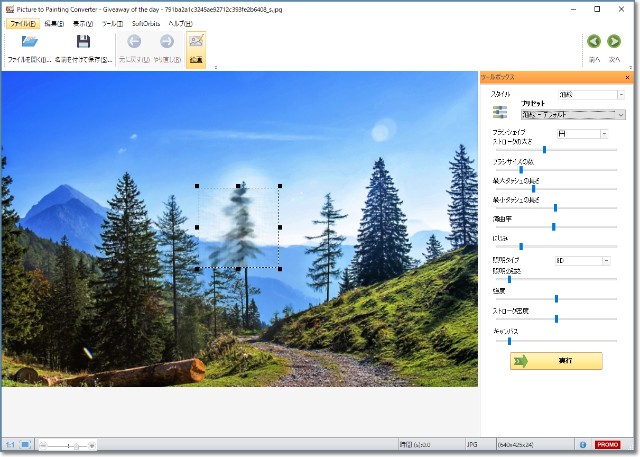Click the blue info icon in status bar
The image size is (640, 457).
pos(582,444)
